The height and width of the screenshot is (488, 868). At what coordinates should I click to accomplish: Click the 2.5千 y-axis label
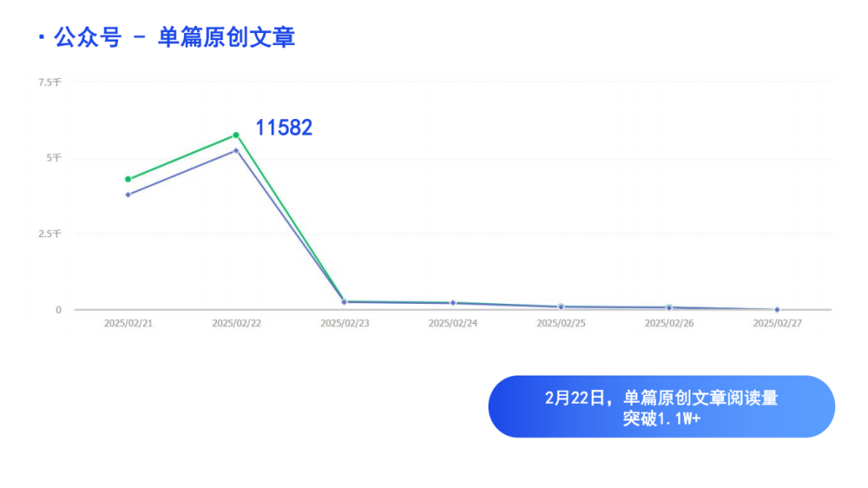[x=50, y=234]
